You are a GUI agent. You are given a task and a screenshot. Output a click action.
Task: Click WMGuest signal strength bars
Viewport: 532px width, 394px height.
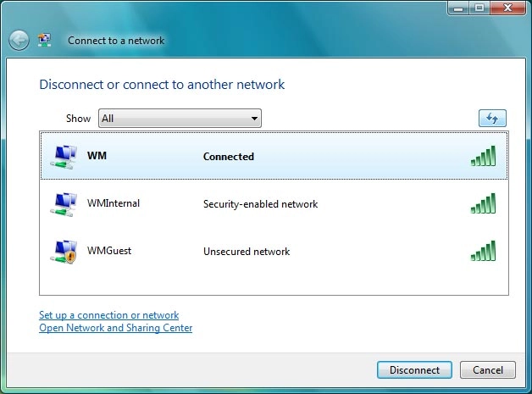(483, 251)
